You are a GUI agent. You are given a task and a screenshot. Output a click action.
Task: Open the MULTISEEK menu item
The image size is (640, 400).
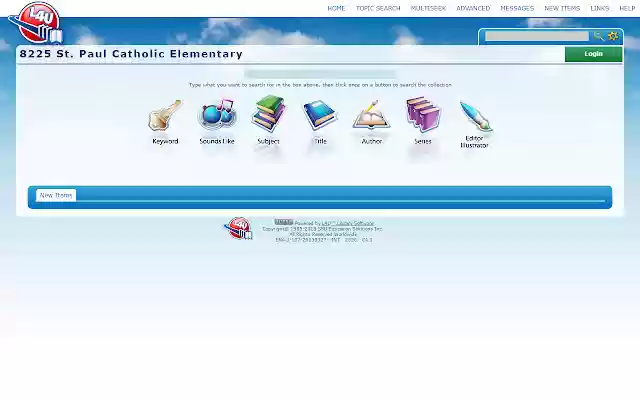coord(428,8)
